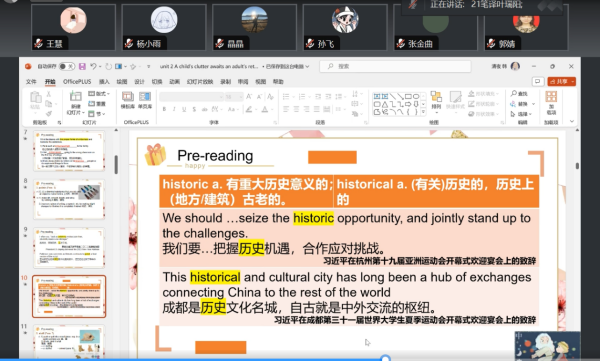600x361 pixels.
Task: Switch to the 幻灯片放映 (Slide Show) tab
Action: pos(200,82)
